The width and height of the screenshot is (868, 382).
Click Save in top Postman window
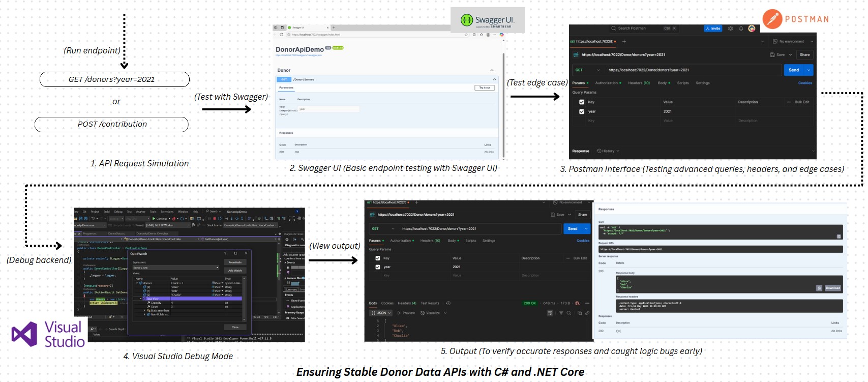click(777, 54)
